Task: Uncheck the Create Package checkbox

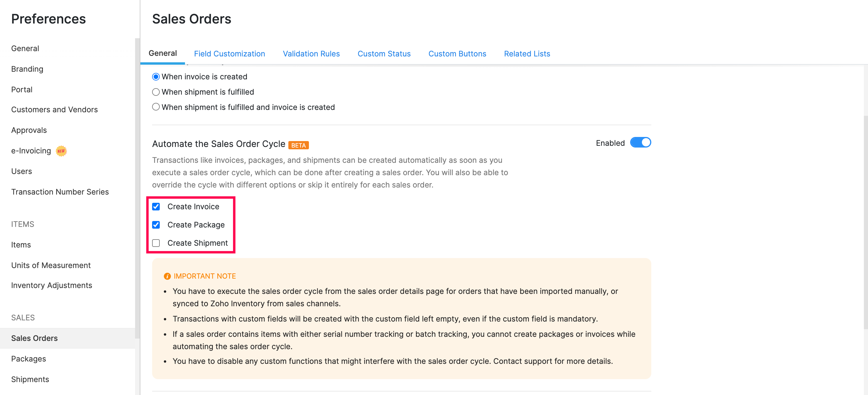Action: coord(156,225)
